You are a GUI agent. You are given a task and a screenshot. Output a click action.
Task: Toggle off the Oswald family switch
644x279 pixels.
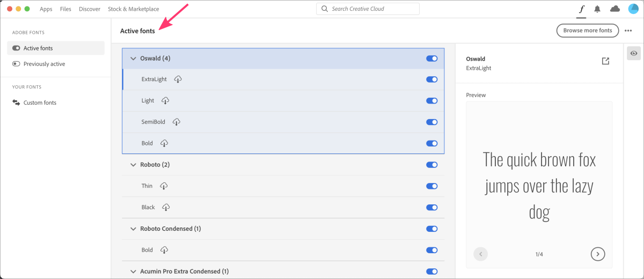click(431, 58)
